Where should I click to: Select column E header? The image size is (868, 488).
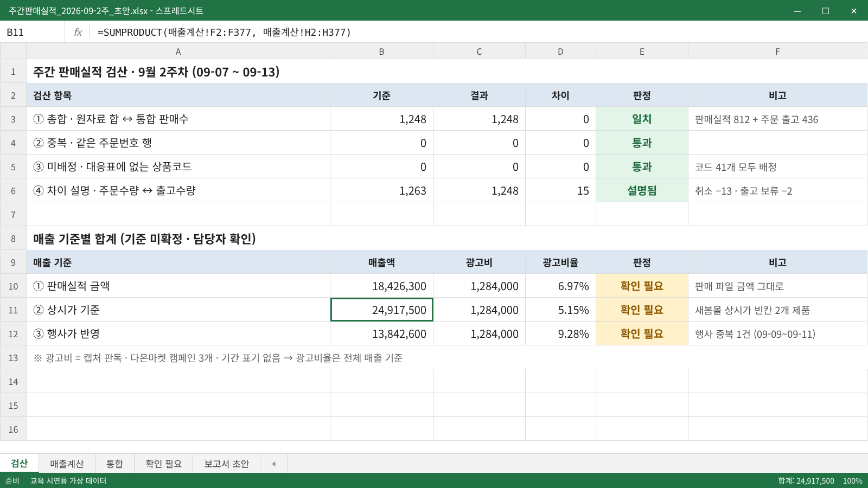[642, 52]
